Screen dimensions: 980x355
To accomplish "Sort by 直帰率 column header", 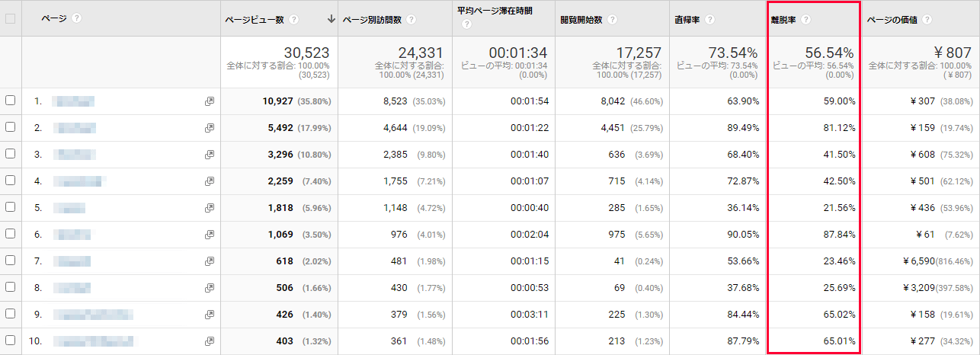I will pyautogui.click(x=688, y=20).
